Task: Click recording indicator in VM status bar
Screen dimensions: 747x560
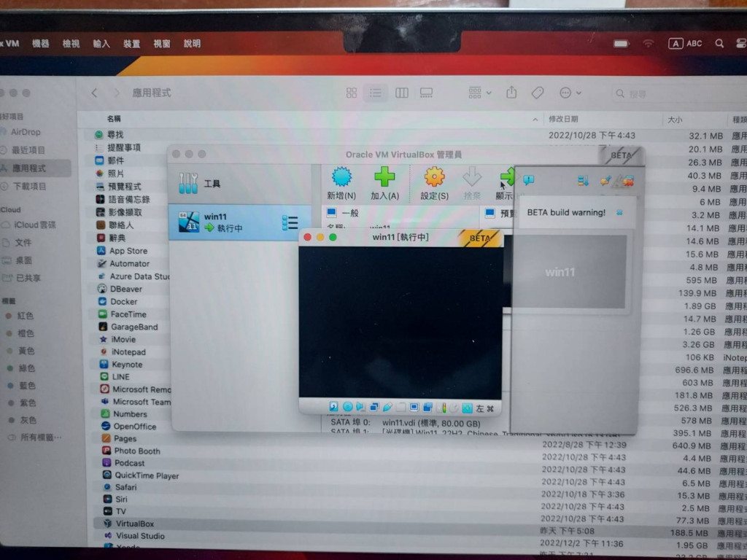Action: [x=427, y=408]
